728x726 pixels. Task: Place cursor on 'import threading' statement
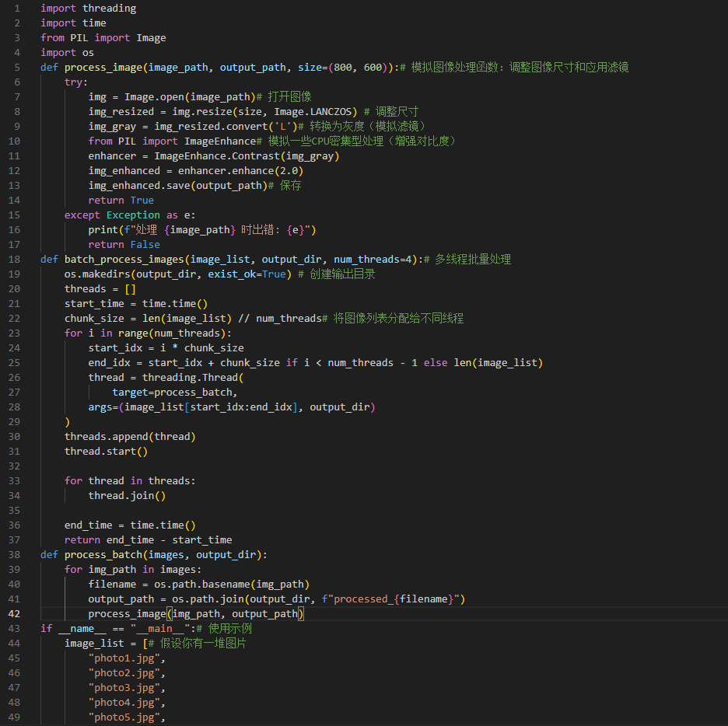coord(88,9)
